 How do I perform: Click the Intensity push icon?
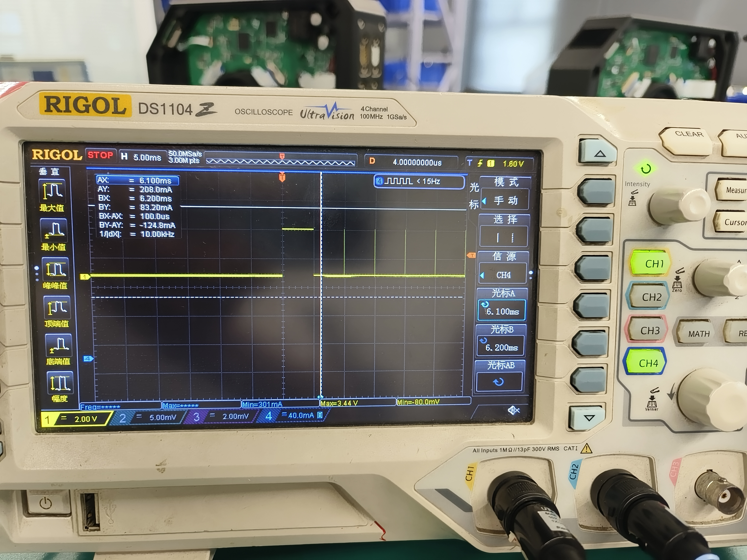[633, 198]
